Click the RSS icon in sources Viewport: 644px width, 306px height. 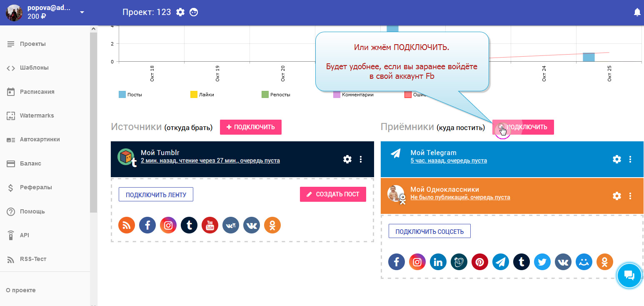click(x=127, y=225)
